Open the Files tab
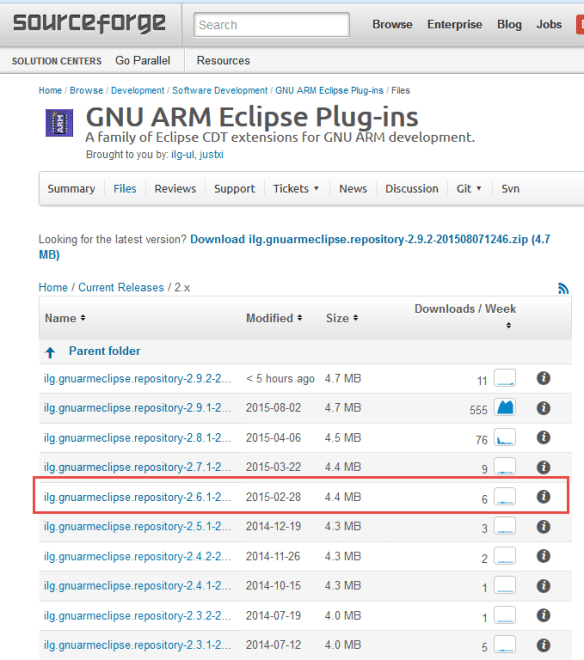The width and height of the screenshot is (584, 660). (x=125, y=189)
